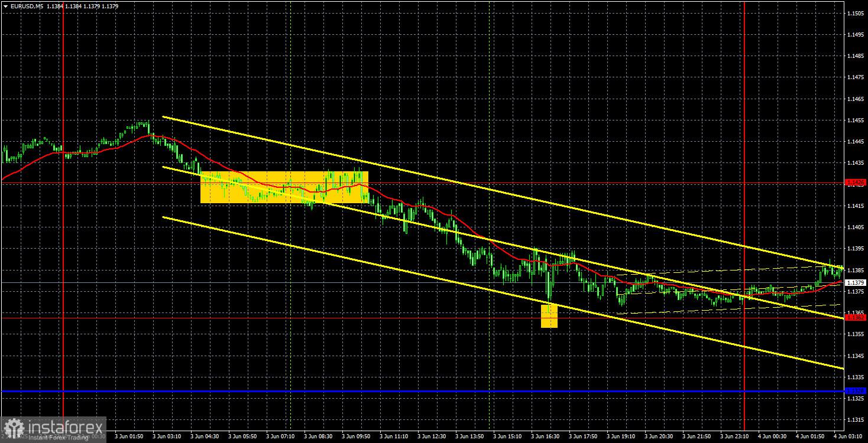This screenshot has height=443, width=868.
Task: Click the 3 Jun 03:10 time label
Action: [x=167, y=437]
